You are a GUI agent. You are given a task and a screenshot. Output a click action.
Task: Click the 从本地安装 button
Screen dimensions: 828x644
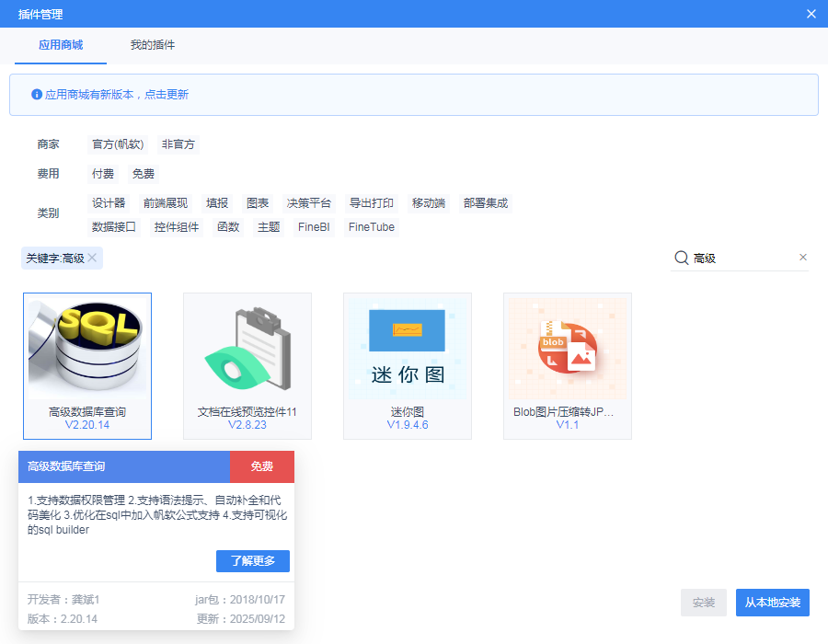(772, 603)
